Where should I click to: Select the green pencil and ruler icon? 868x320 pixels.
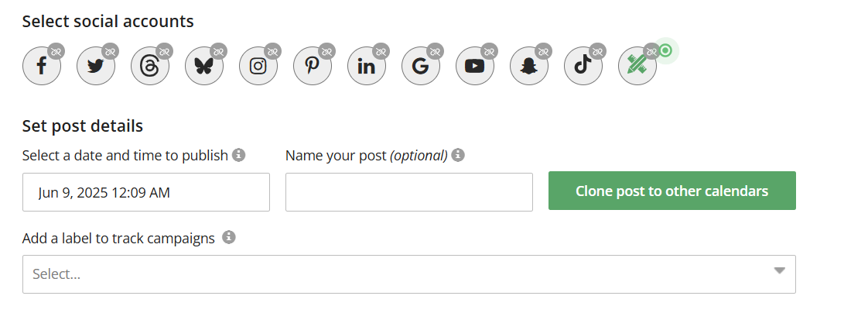pyautogui.click(x=637, y=66)
